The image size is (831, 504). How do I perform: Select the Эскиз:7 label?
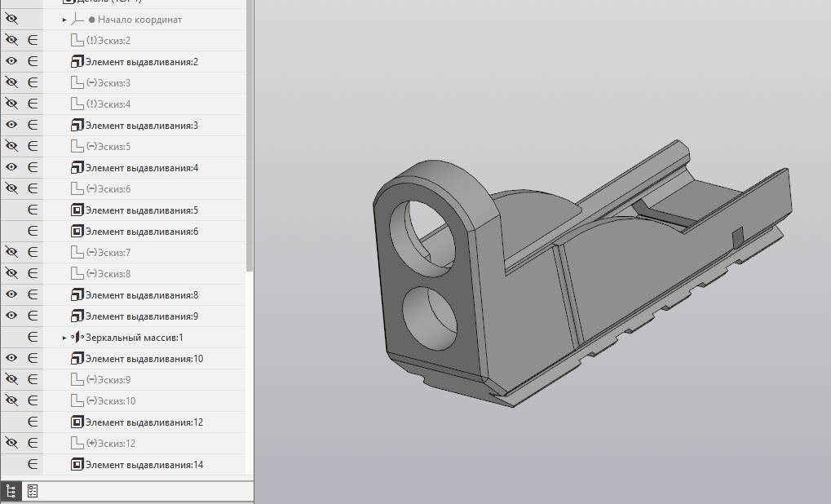click(x=108, y=253)
